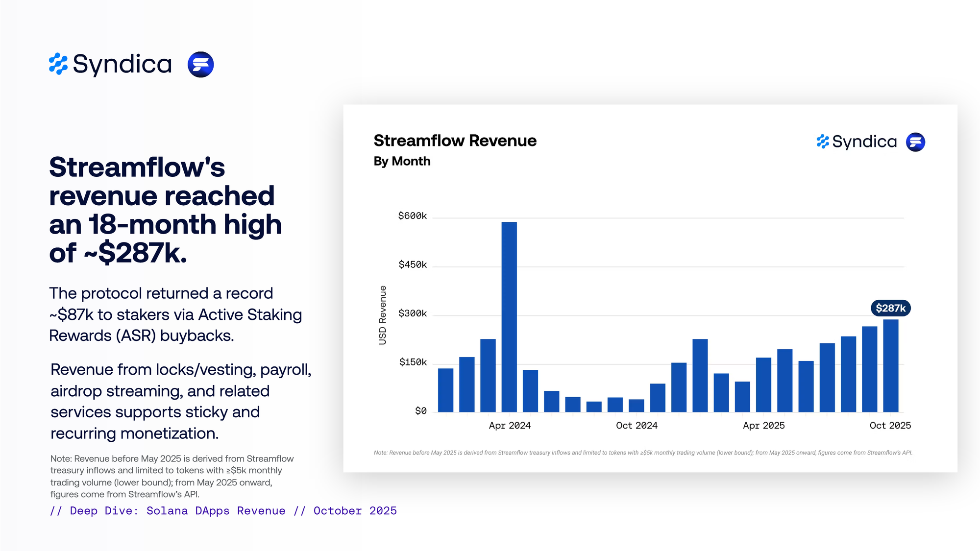Click the Oct 2025 x-axis label

tap(890, 426)
